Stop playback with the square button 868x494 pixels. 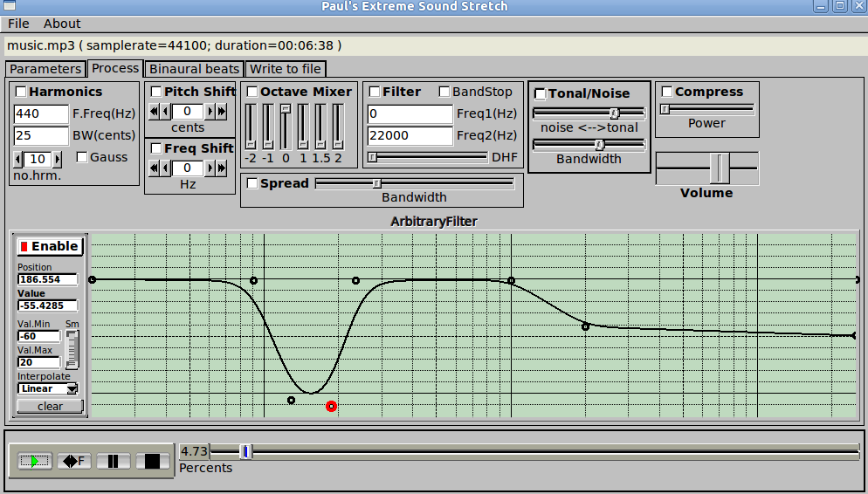[152, 461]
